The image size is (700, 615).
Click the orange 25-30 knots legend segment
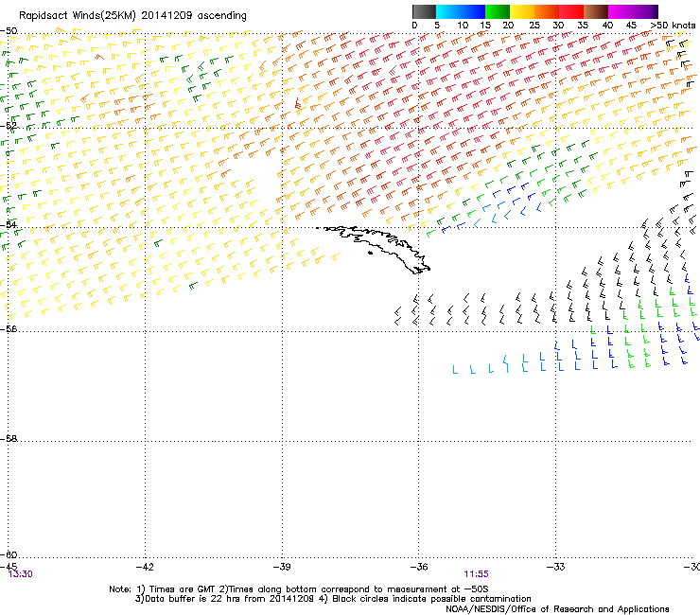point(547,11)
